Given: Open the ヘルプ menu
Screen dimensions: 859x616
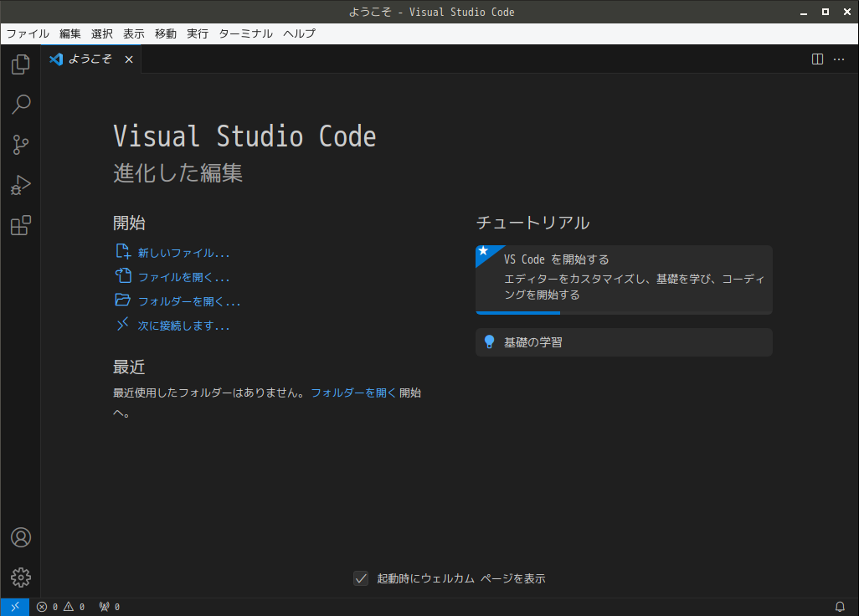Looking at the screenshot, I should coord(299,34).
